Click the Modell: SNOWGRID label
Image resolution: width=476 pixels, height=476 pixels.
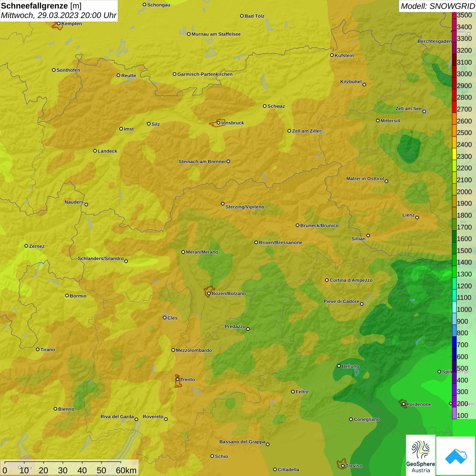pos(438,6)
